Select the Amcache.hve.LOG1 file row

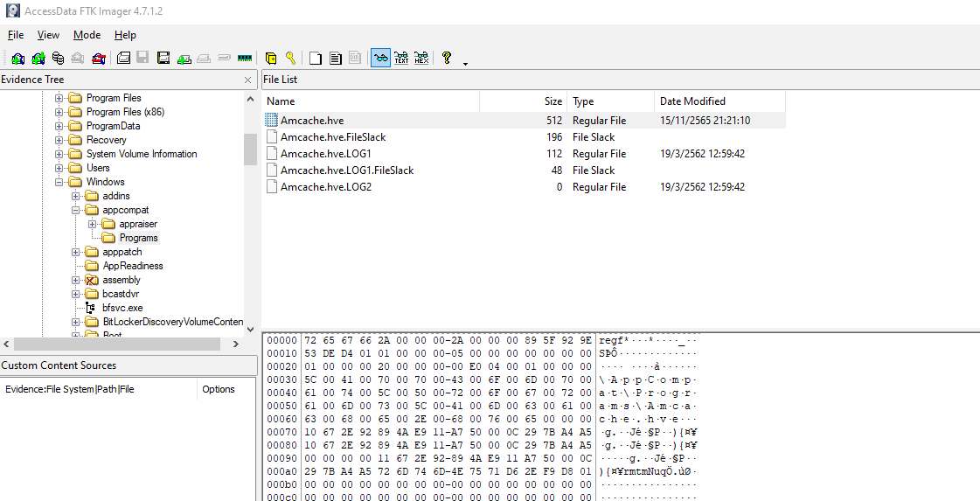[x=523, y=154]
